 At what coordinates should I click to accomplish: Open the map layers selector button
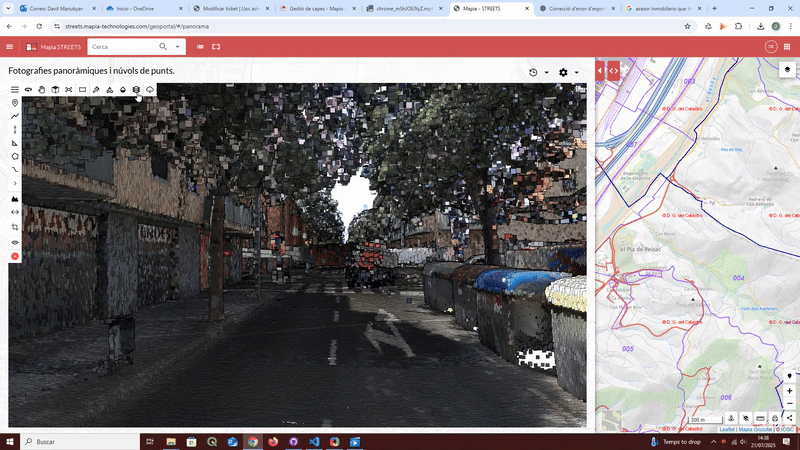[x=787, y=69]
